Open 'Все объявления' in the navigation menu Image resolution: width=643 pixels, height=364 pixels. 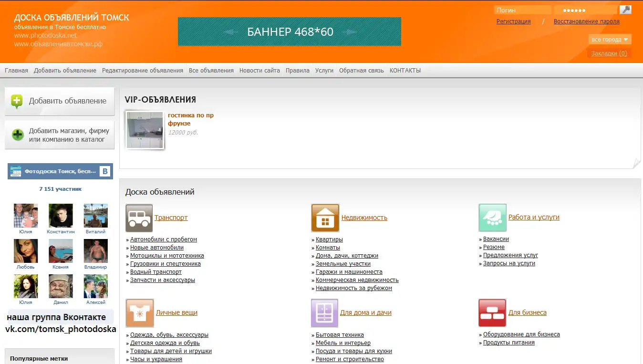211,71
